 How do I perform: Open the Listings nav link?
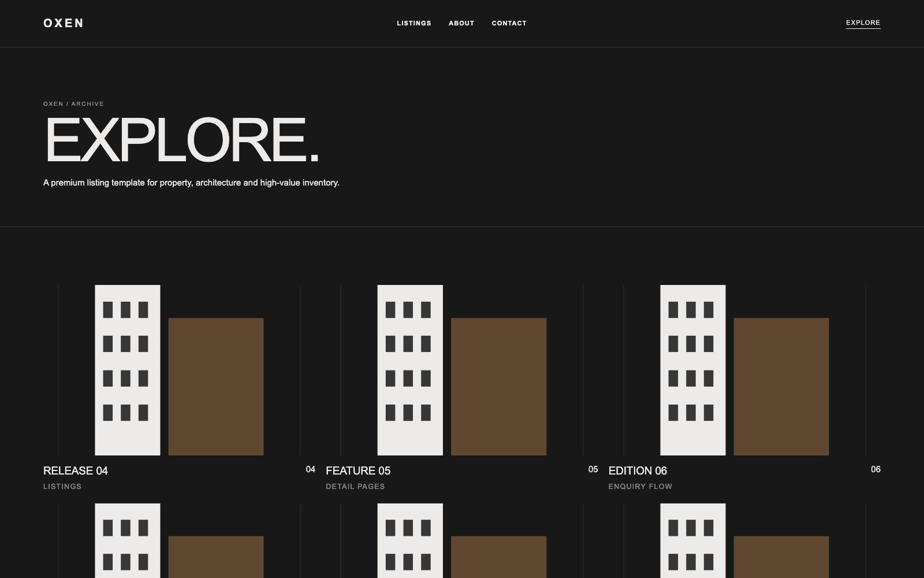[414, 23]
